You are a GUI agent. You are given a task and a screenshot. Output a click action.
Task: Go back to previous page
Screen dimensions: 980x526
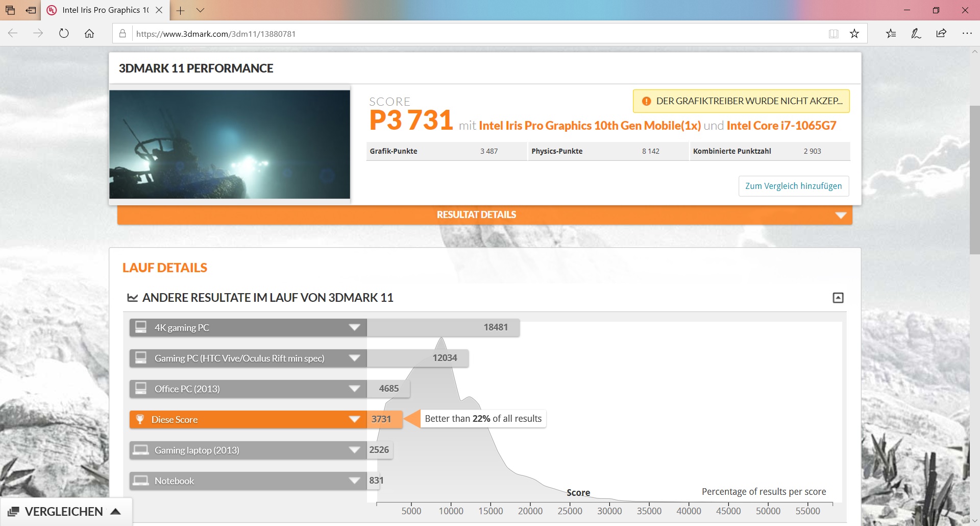[13, 34]
